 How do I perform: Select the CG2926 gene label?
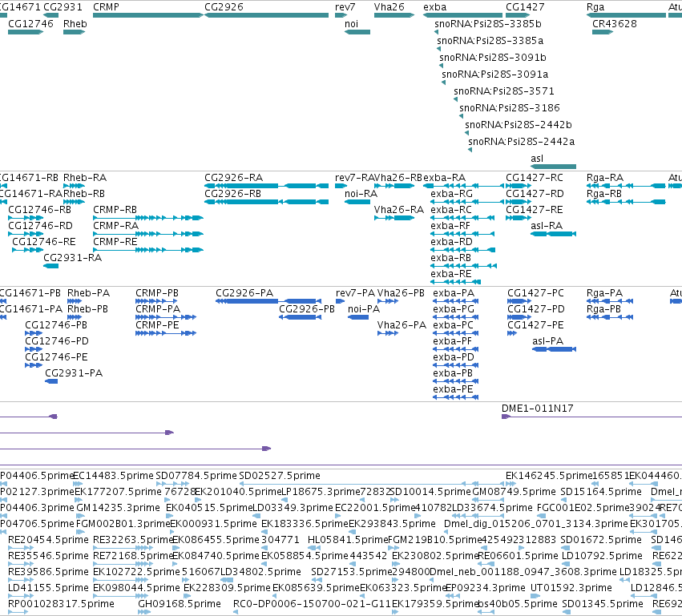point(224,7)
